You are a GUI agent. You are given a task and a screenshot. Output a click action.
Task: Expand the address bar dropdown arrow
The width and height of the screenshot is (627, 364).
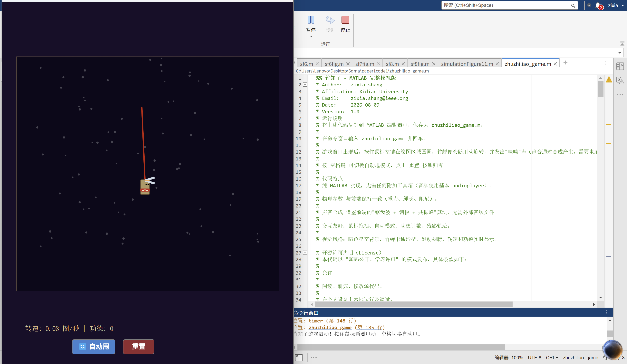tap(620, 53)
